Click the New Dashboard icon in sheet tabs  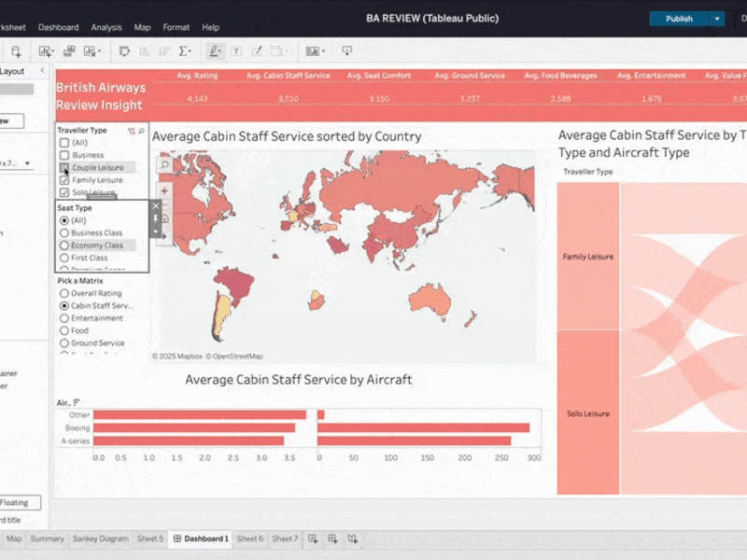click(332, 539)
